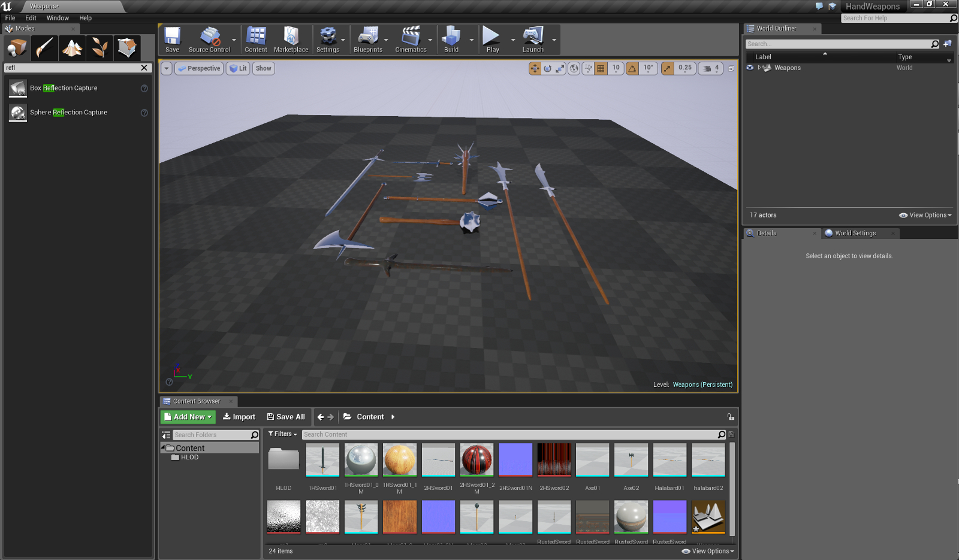Select the translate gizmo mode
This screenshot has width=959, height=560.
click(x=535, y=68)
